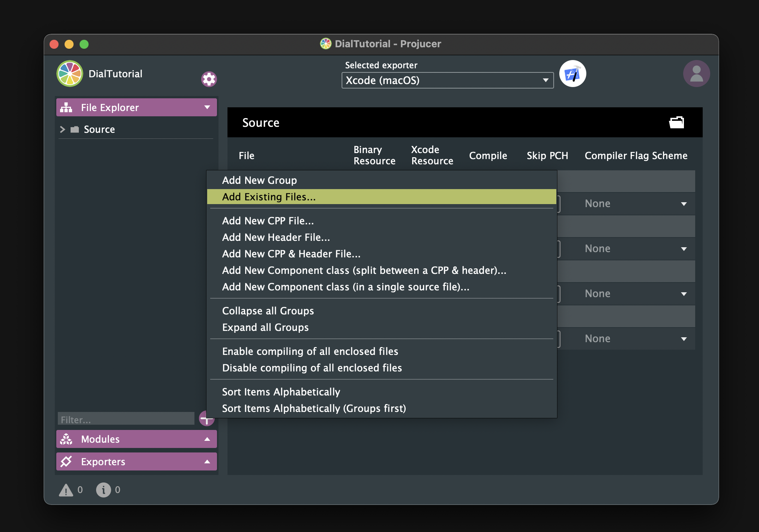Collapse the File Explorer panel arrow
The height and width of the screenshot is (532, 759).
(x=207, y=108)
